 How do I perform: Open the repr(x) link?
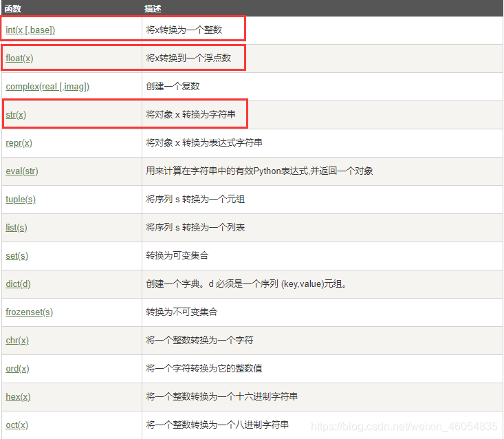click(x=19, y=143)
